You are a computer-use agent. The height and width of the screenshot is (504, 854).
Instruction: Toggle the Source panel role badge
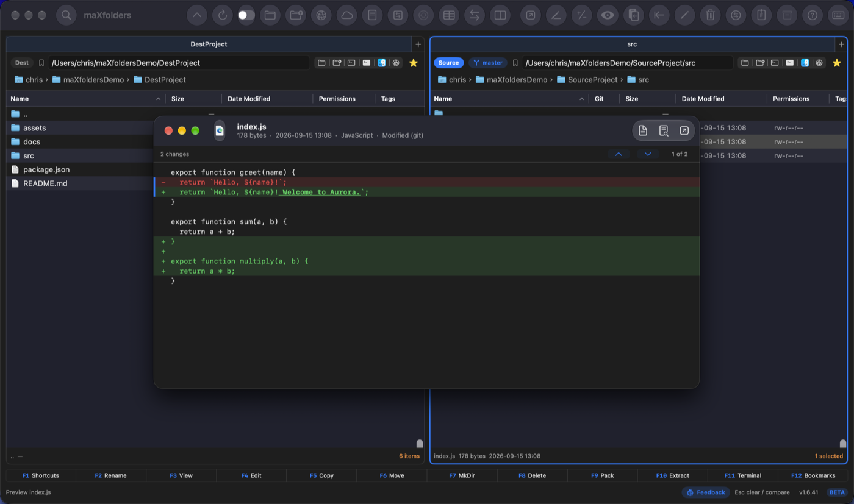tap(448, 63)
